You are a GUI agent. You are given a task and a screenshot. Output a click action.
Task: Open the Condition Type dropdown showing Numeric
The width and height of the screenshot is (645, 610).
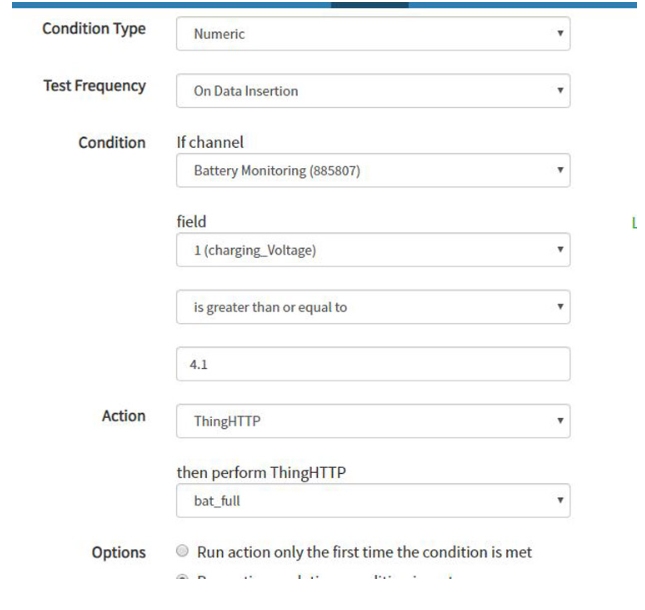[372, 34]
